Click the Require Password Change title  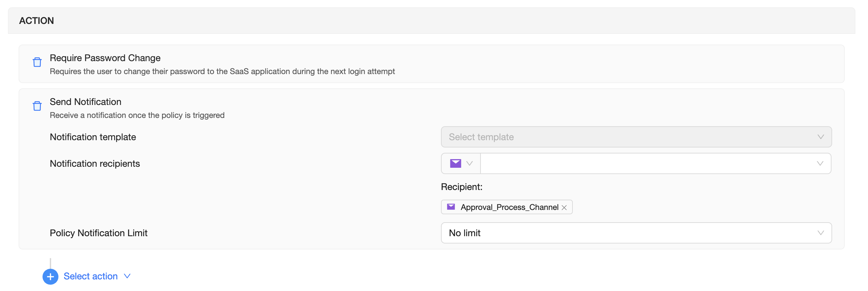click(105, 58)
